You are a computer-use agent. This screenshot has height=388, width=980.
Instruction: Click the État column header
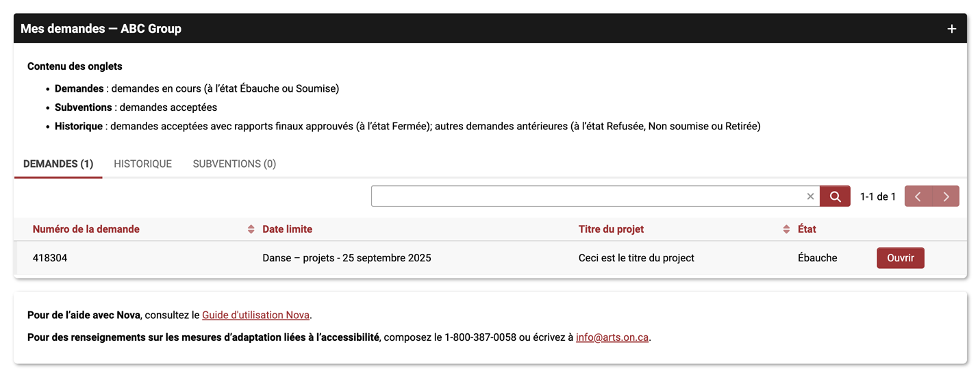tap(807, 229)
